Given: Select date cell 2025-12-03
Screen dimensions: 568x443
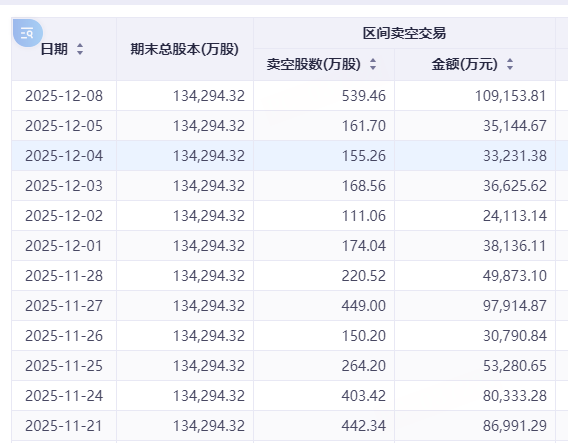Looking at the screenshot, I should coord(64,186).
